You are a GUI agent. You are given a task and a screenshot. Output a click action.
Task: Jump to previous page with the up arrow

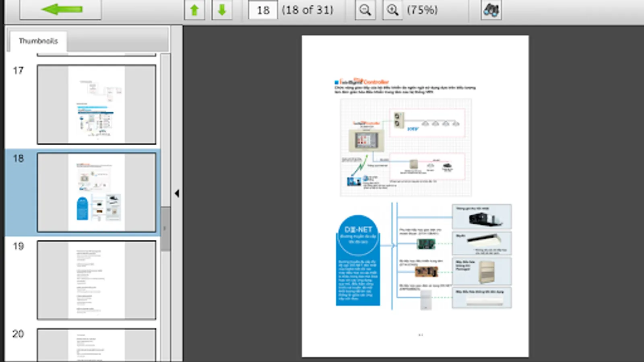[194, 10]
